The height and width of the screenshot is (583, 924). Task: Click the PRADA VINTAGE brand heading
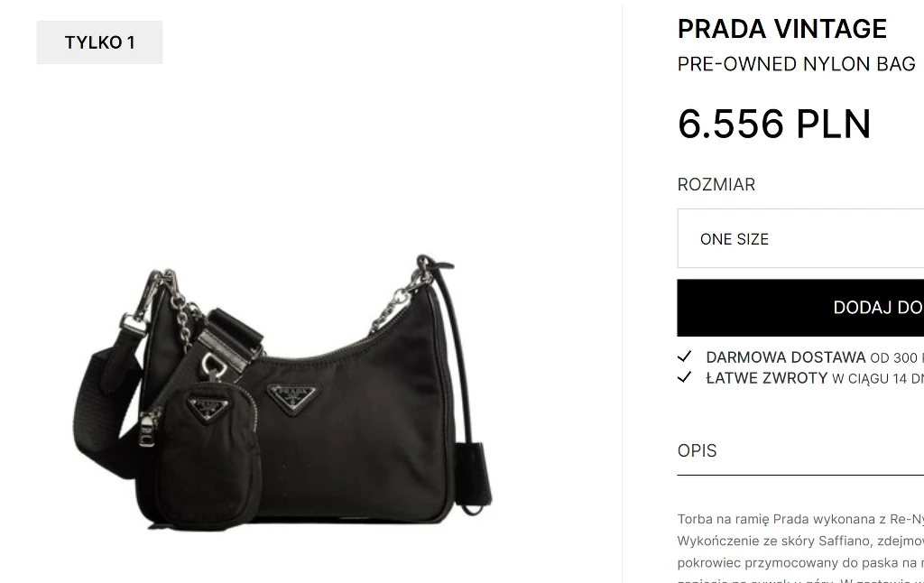[782, 29]
